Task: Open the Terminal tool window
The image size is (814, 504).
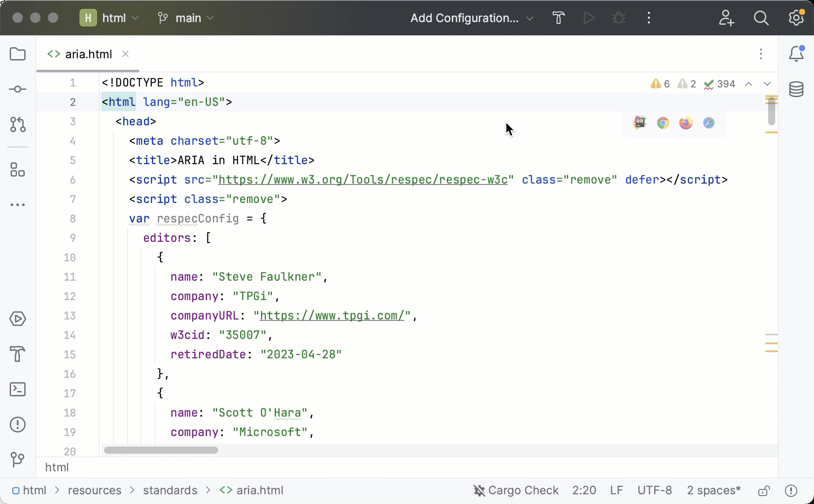Action: (18, 389)
